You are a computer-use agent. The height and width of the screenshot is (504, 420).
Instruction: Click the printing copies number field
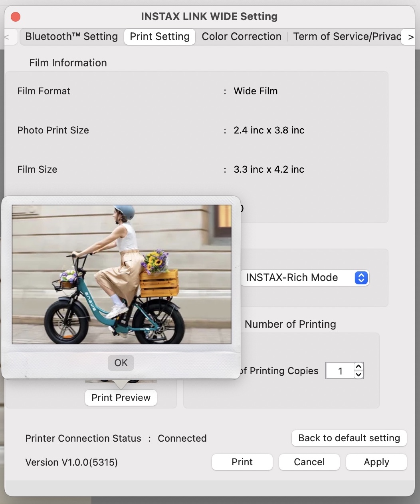tap(340, 371)
